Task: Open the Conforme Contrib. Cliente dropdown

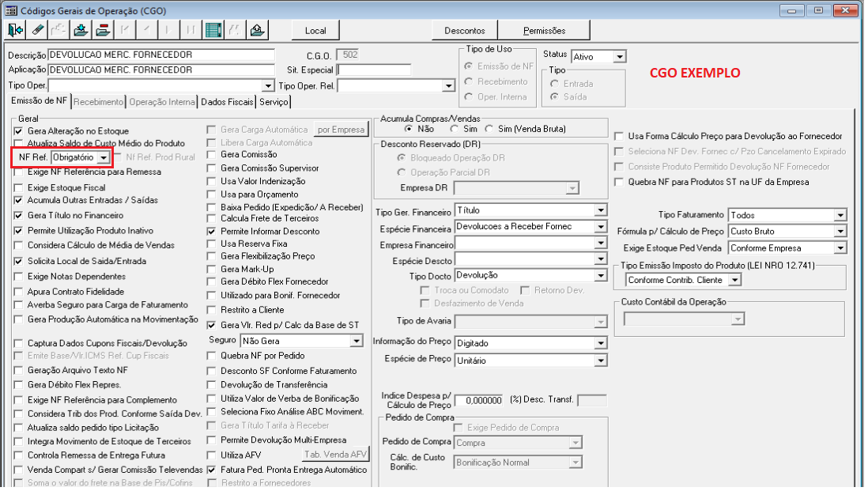Action: pos(734,280)
